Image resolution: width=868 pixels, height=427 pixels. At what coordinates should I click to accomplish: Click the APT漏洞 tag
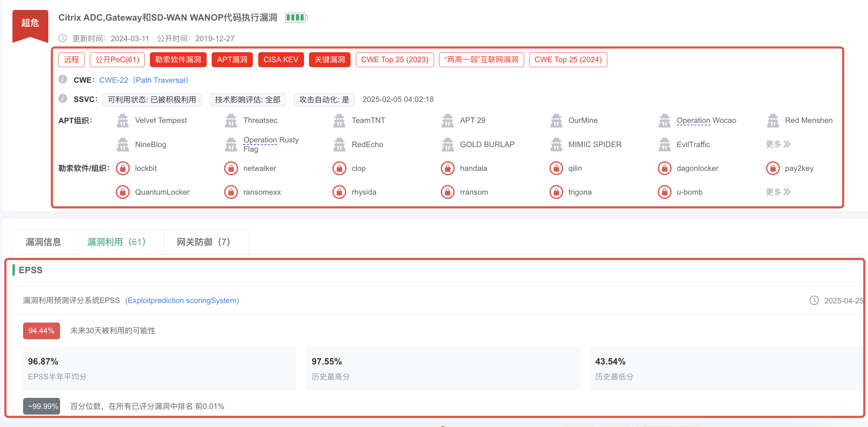[x=232, y=60]
